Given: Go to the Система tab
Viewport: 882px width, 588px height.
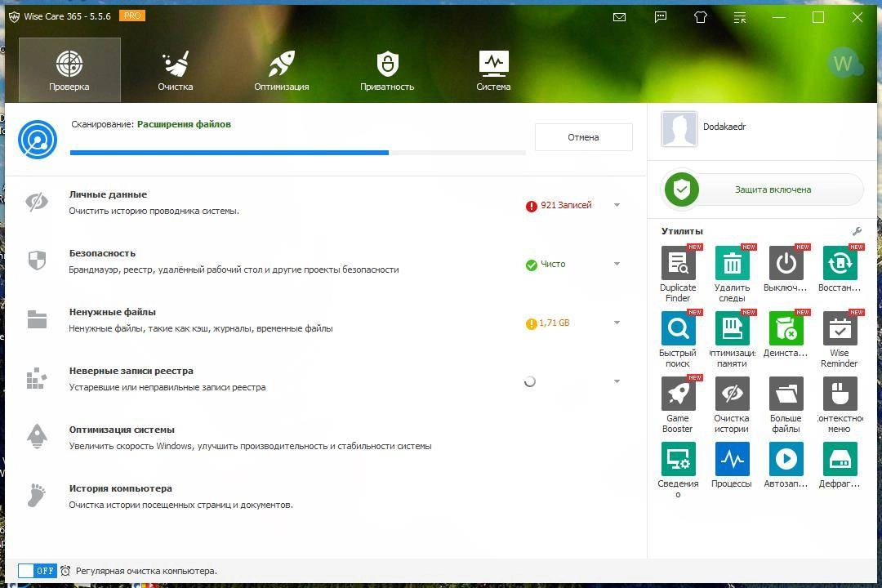Looking at the screenshot, I should pyautogui.click(x=493, y=69).
